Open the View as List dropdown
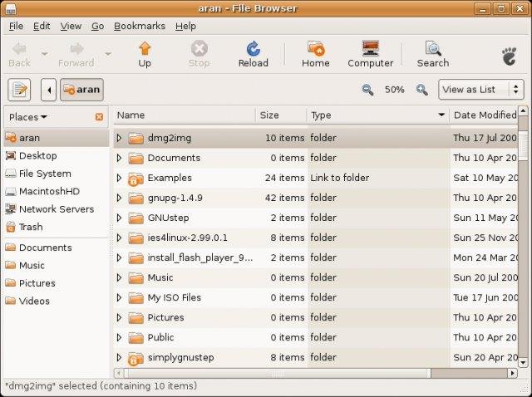532x397 pixels. (481, 90)
